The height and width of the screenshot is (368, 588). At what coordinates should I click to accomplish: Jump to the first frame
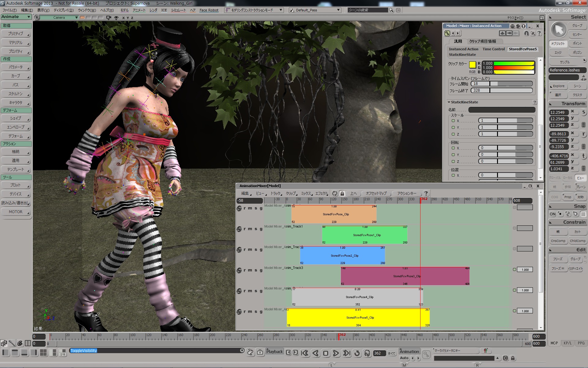tap(305, 353)
